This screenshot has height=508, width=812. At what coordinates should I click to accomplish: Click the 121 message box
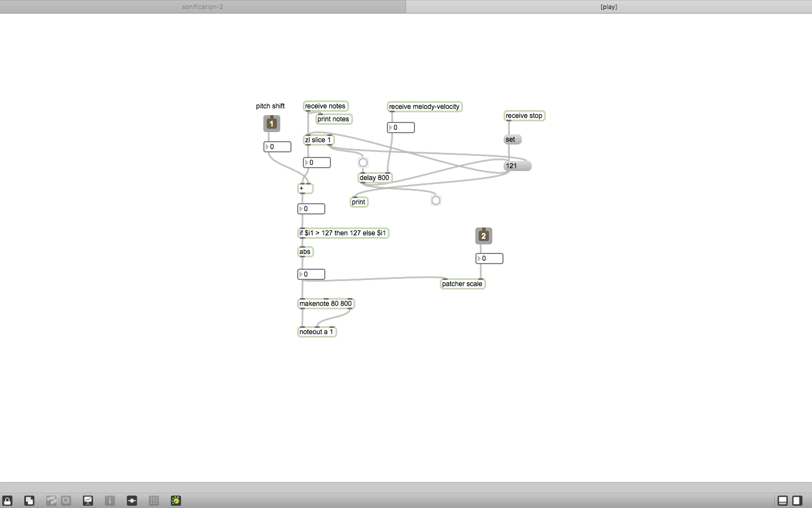(518, 166)
